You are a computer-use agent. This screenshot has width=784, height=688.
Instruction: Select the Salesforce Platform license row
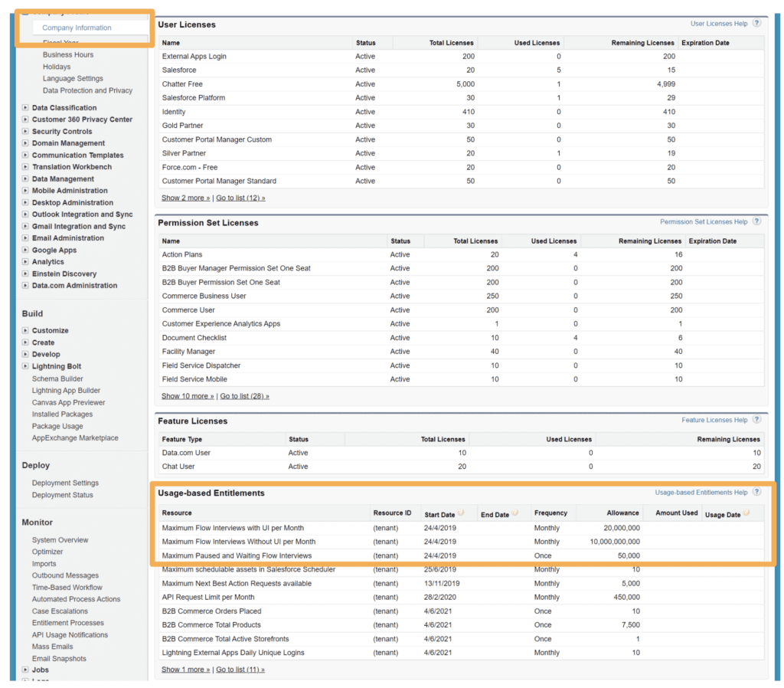461,97
